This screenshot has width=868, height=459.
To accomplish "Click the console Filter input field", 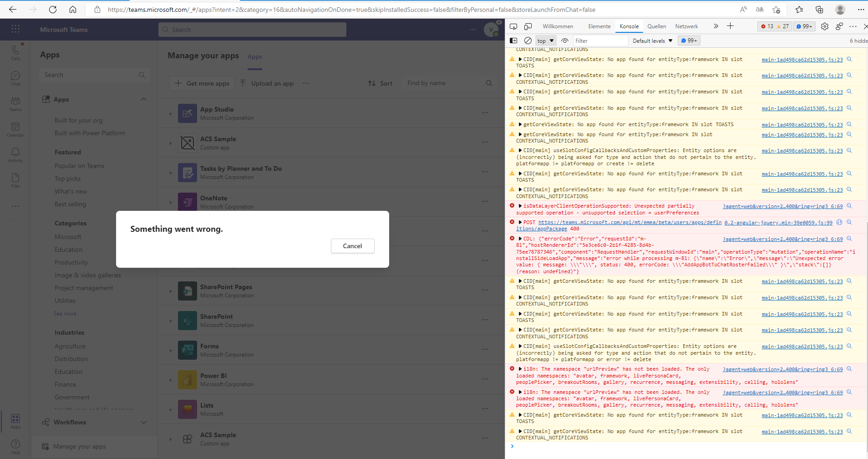I will tap(601, 41).
